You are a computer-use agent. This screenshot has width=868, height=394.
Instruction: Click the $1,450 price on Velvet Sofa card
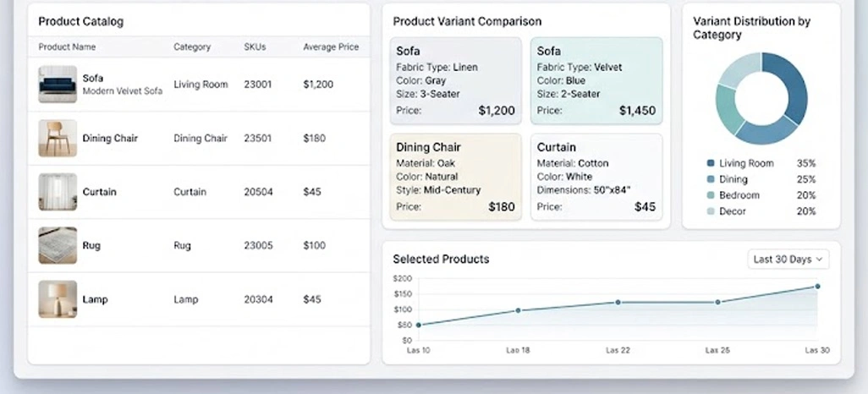637,111
